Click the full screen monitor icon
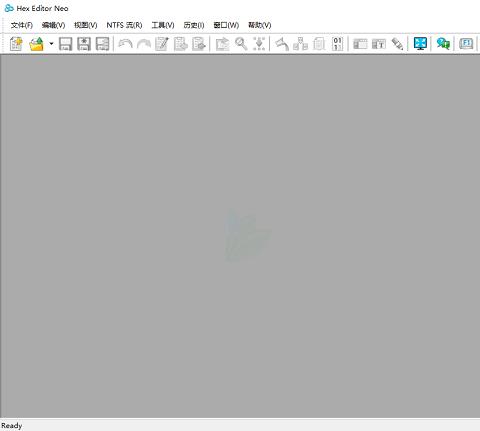This screenshot has height=431, width=480. pyautogui.click(x=420, y=44)
